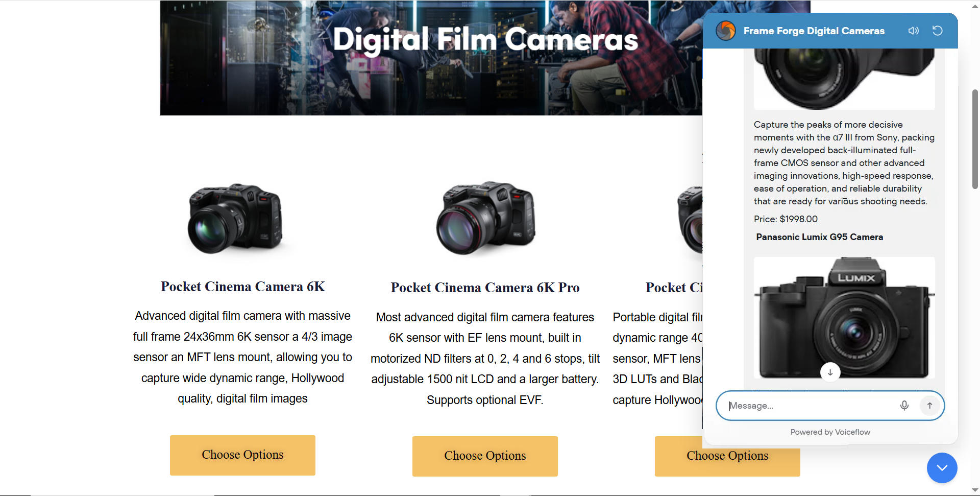Click the Panasonic Lumix G95 Camera heading
This screenshot has height=496, width=980.
[x=819, y=237]
